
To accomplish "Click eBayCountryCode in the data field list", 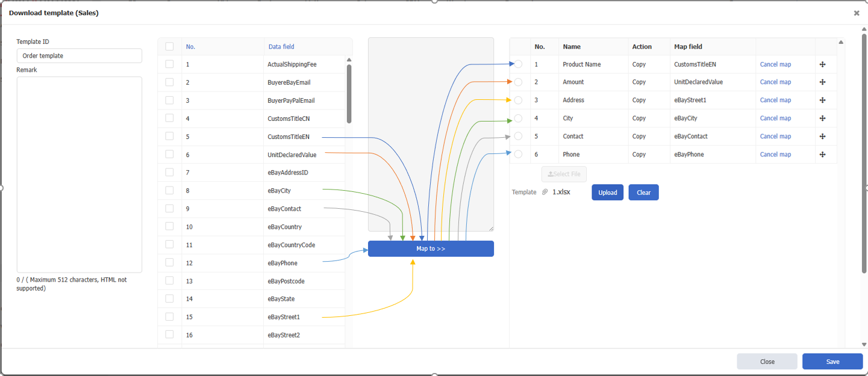I will (291, 245).
